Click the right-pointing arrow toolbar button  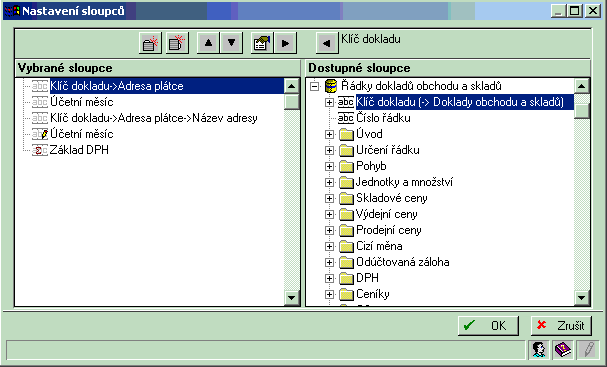click(x=285, y=43)
